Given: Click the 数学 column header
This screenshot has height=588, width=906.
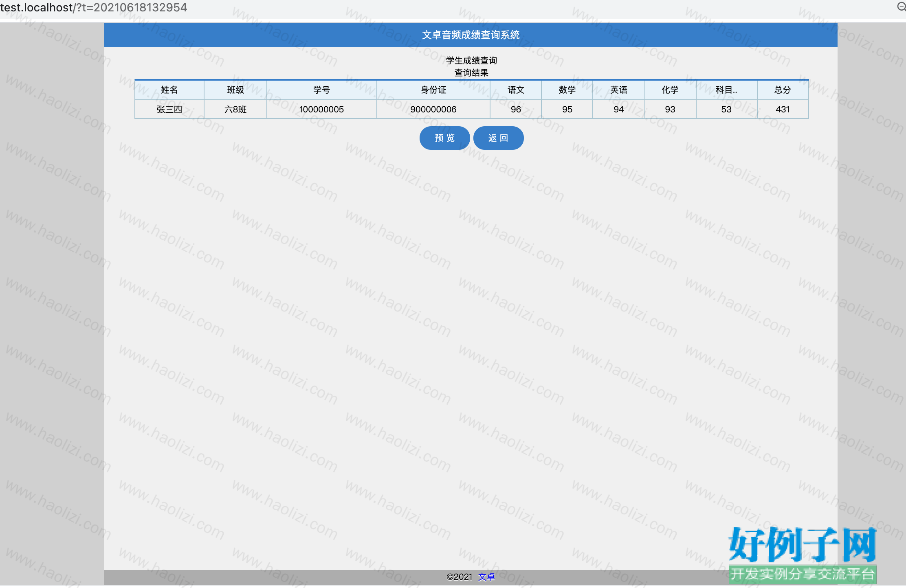Looking at the screenshot, I should (x=567, y=90).
